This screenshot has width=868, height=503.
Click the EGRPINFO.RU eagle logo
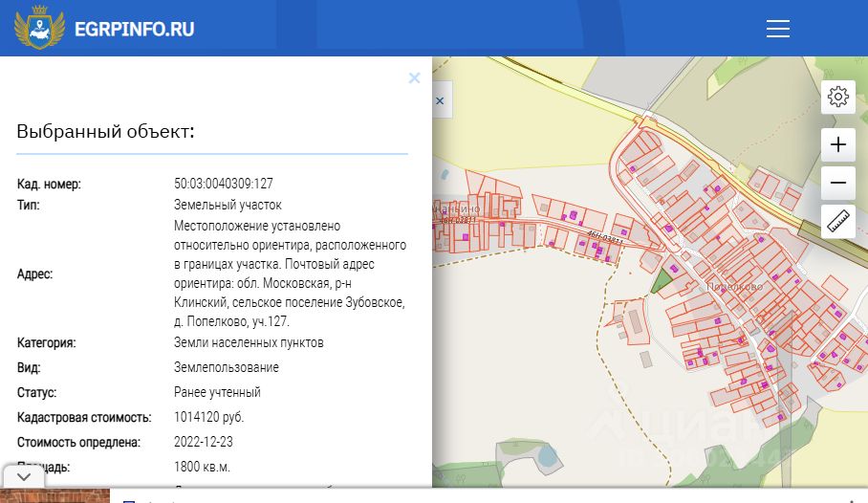click(39, 29)
